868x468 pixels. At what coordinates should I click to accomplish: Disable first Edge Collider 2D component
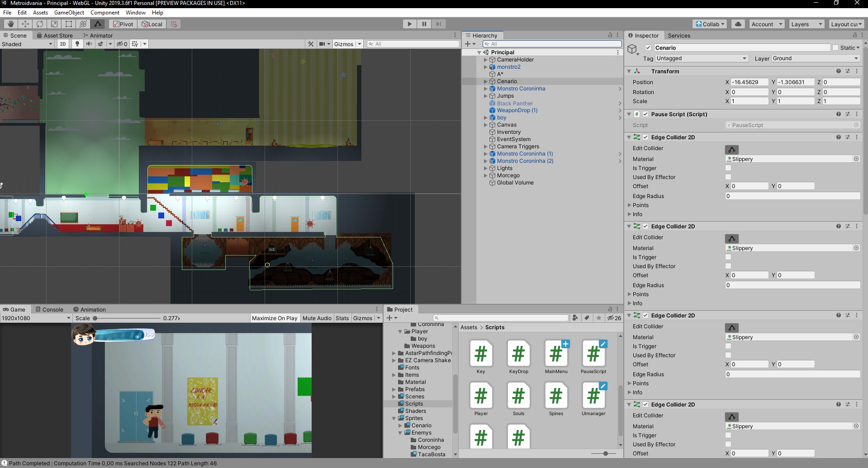[x=645, y=137]
